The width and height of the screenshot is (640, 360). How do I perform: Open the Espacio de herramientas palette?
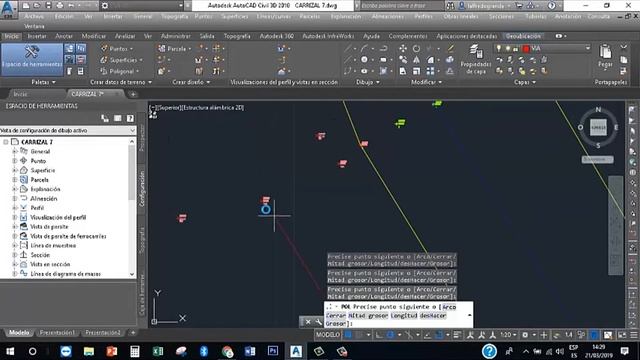point(32,59)
